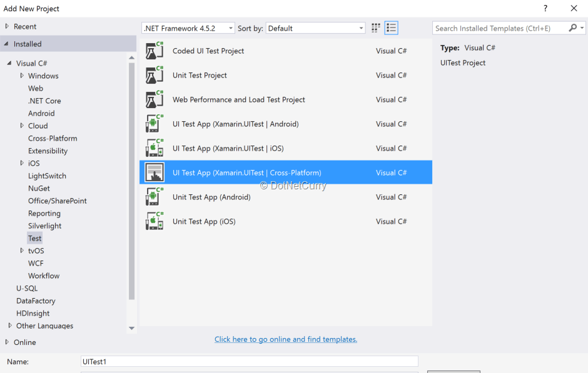The height and width of the screenshot is (373, 588).
Task: Click the Unit Test Project flask icon
Action: (x=155, y=75)
